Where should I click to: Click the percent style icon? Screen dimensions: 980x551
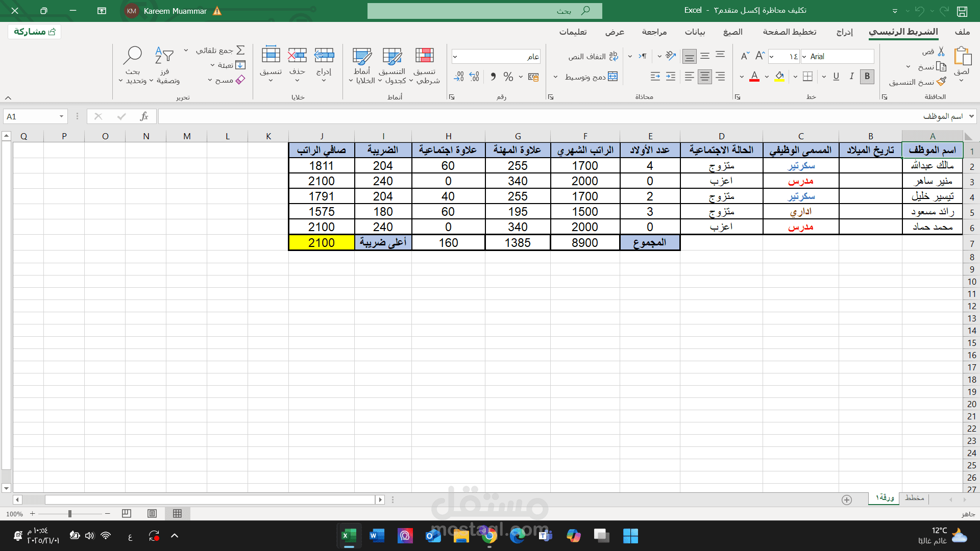pos(508,77)
